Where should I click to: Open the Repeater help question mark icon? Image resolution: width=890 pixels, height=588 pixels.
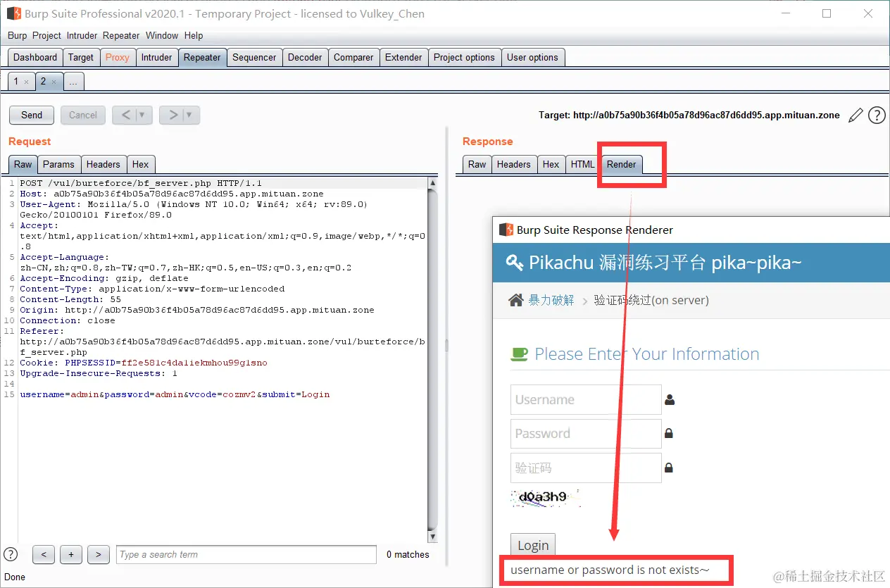pyautogui.click(x=877, y=115)
